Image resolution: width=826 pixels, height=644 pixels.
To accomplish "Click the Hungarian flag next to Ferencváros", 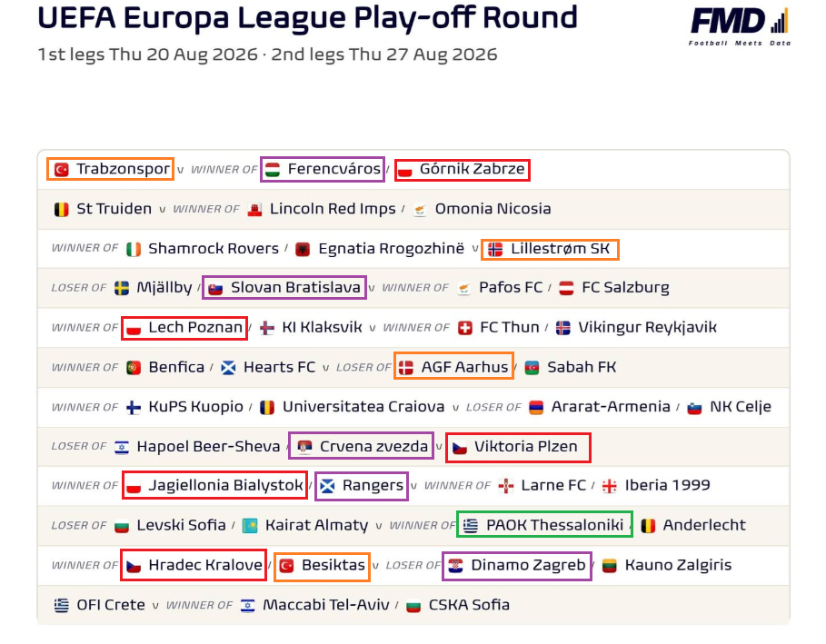I will click(273, 170).
